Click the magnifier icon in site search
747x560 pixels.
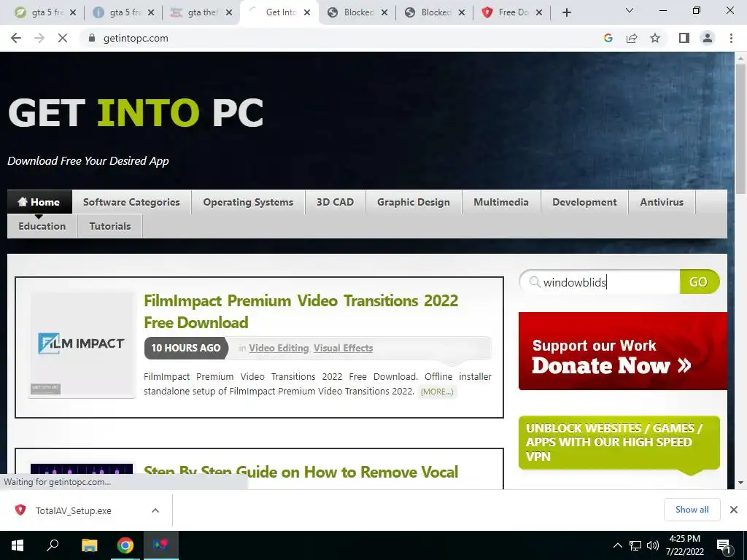[x=535, y=282]
